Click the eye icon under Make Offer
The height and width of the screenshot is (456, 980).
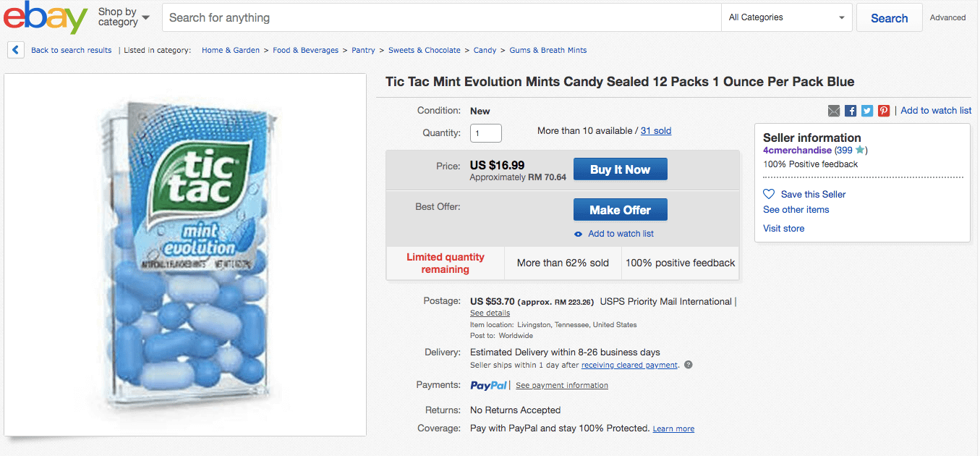[x=578, y=234]
